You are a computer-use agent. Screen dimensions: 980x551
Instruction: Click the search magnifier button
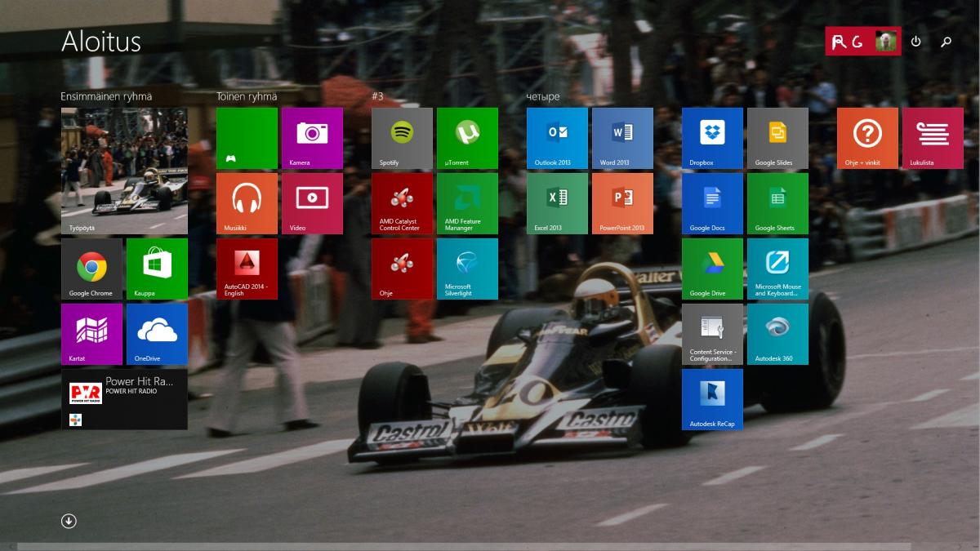click(946, 42)
